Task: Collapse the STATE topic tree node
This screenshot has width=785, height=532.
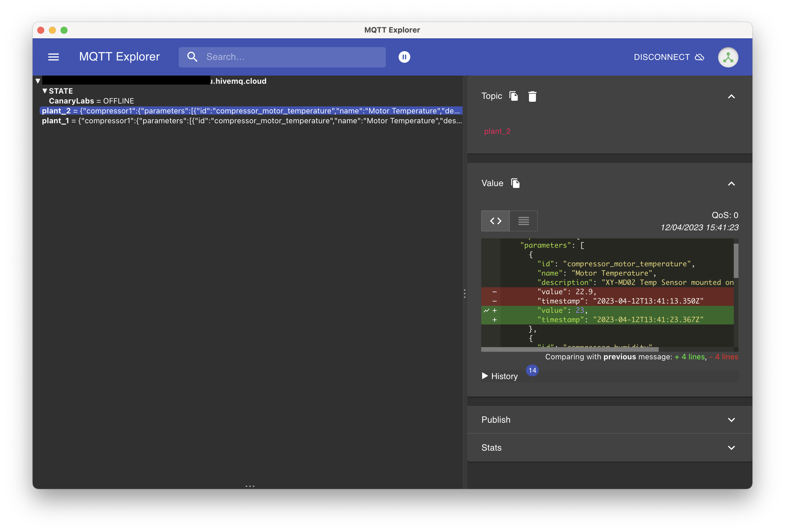Action: point(45,91)
